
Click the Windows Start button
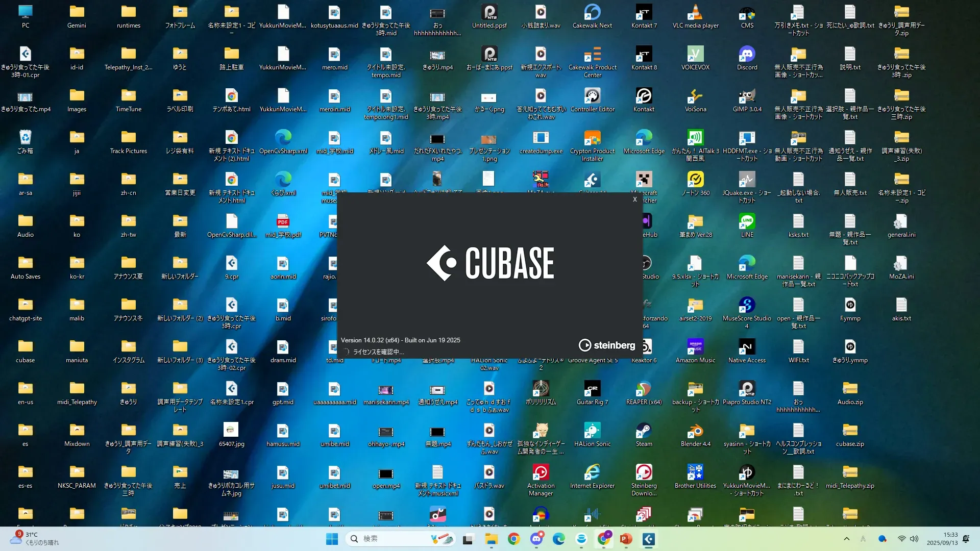(x=332, y=539)
